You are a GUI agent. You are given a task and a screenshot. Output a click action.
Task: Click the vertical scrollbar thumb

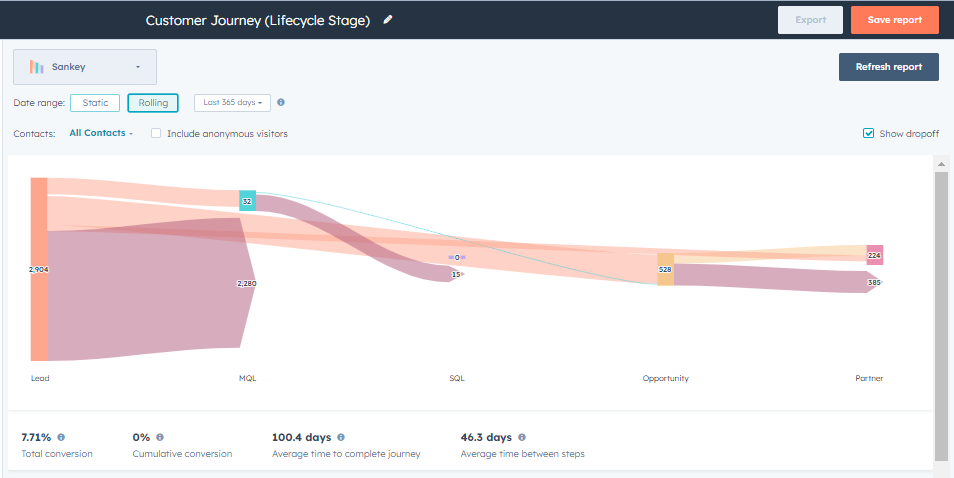941,316
